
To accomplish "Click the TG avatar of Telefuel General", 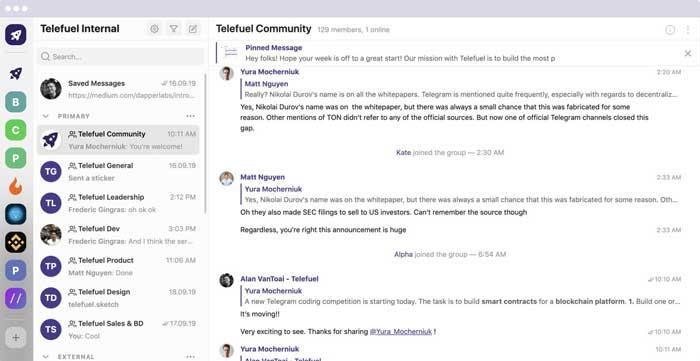I will [51, 172].
